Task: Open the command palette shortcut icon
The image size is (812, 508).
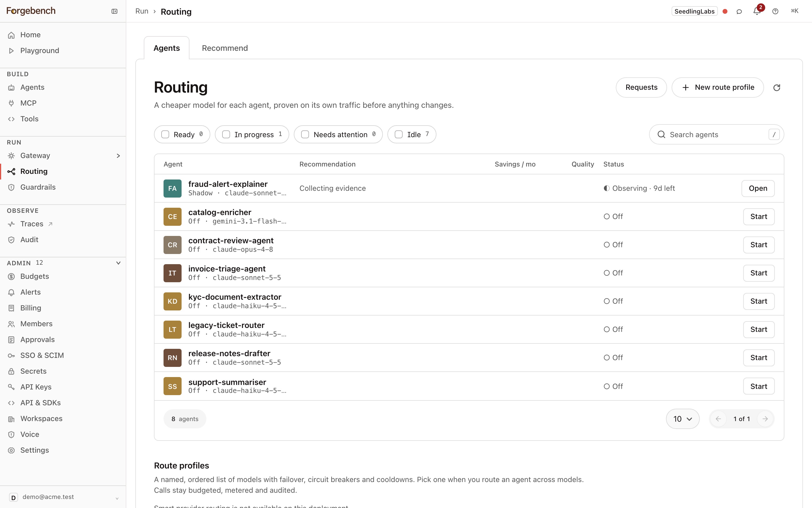Action: click(x=795, y=11)
